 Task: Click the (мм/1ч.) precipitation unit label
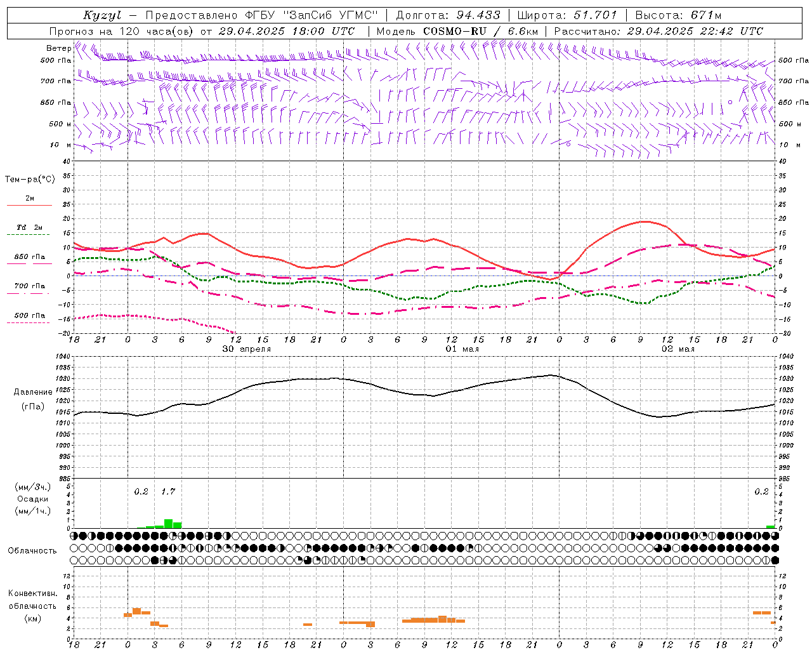click(33, 511)
